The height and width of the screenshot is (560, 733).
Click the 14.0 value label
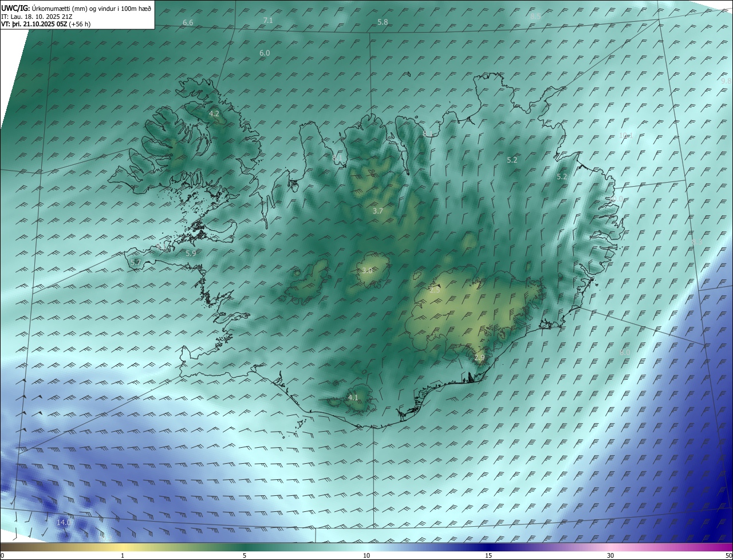pyautogui.click(x=64, y=522)
